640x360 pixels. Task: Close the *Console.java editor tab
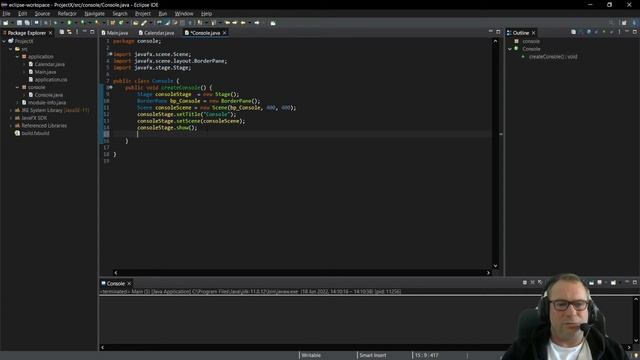pyautogui.click(x=224, y=33)
